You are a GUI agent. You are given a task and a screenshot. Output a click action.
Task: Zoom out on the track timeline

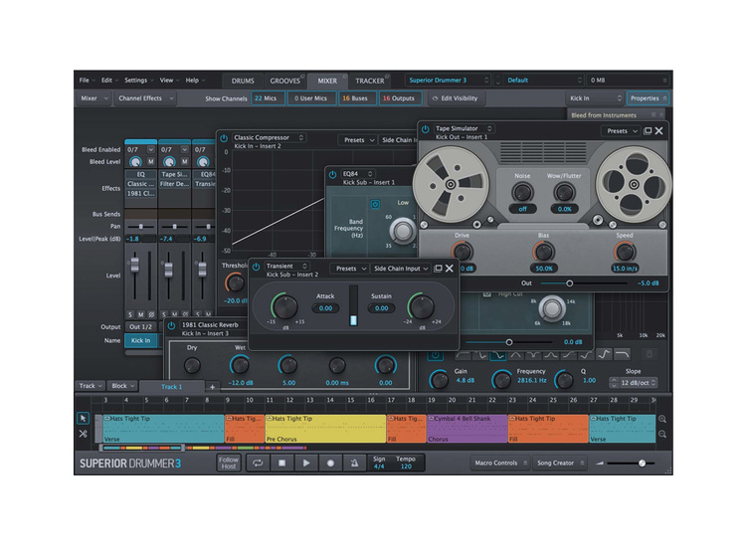662,434
